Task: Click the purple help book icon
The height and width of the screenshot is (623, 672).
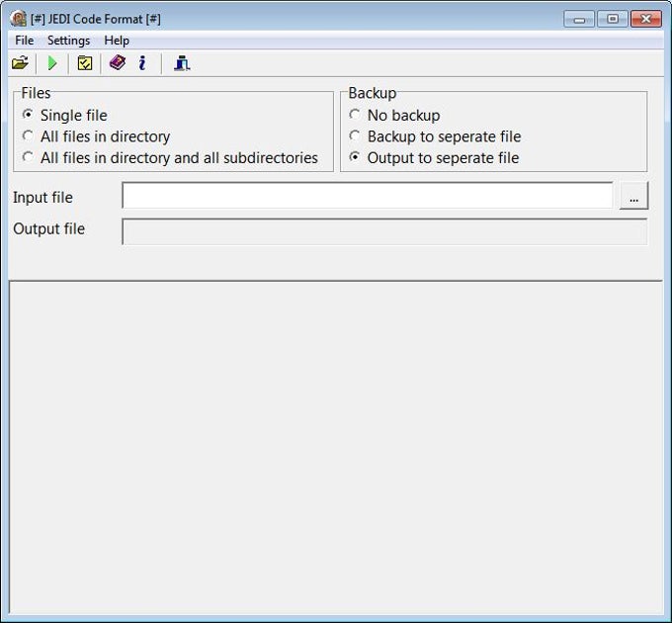Action: click(x=118, y=63)
